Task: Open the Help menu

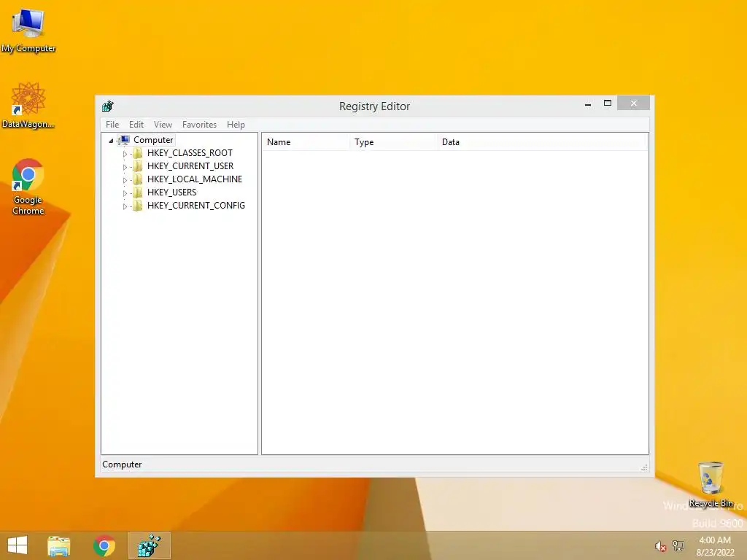Action: coord(236,124)
